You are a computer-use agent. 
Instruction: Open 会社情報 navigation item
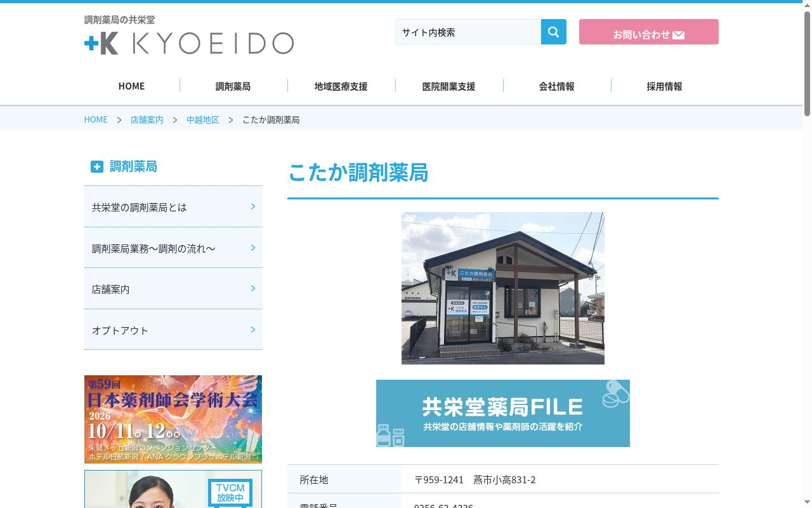click(556, 86)
